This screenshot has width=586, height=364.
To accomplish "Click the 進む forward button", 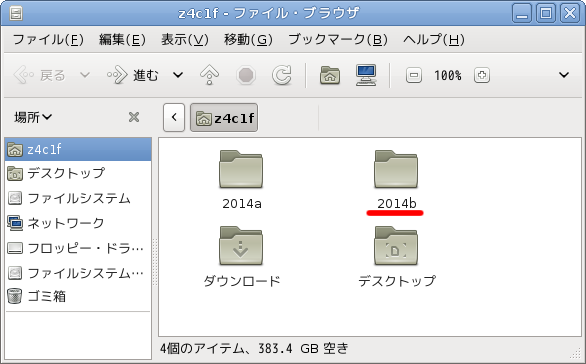I will pyautogui.click(x=133, y=75).
